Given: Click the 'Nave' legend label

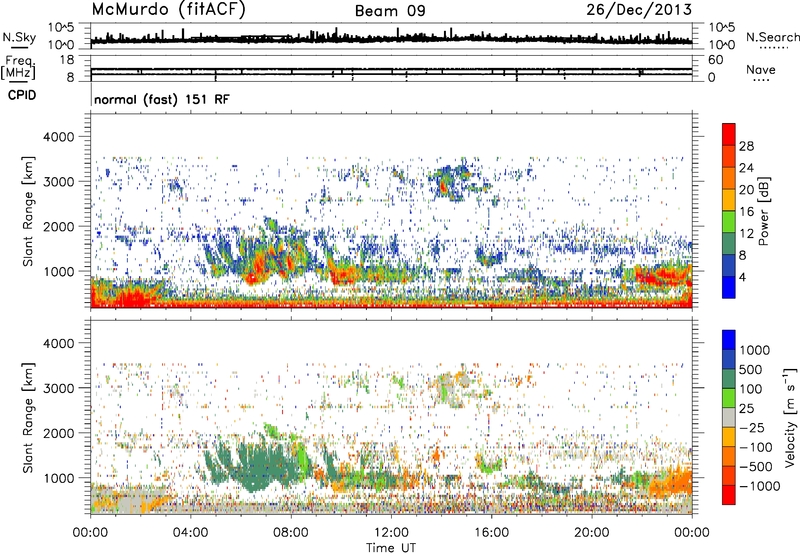Looking at the screenshot, I should click(x=761, y=69).
